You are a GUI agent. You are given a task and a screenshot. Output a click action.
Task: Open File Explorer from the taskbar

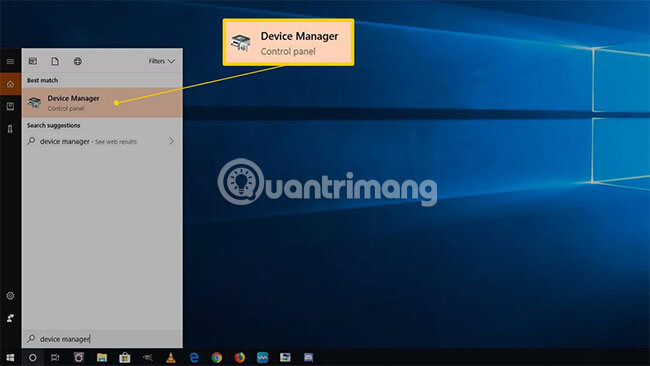(x=102, y=357)
